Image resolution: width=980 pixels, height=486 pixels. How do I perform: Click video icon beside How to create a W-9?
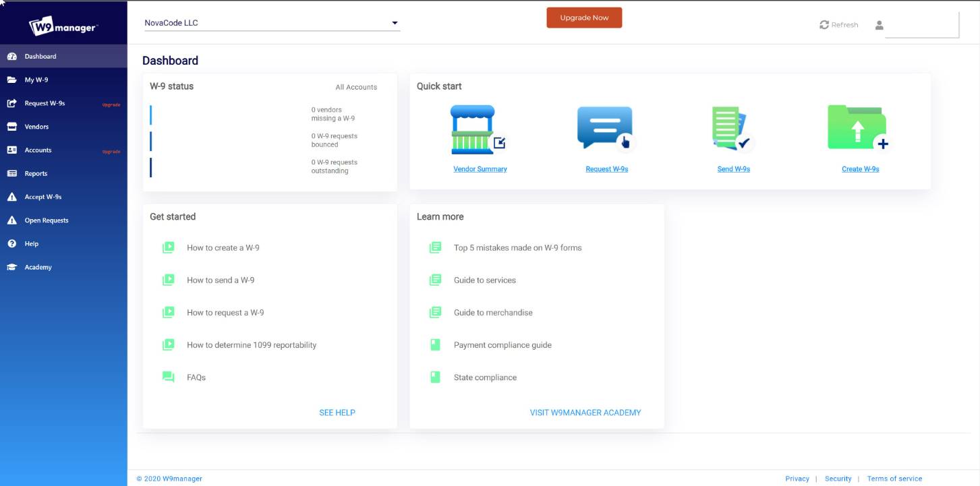(168, 247)
